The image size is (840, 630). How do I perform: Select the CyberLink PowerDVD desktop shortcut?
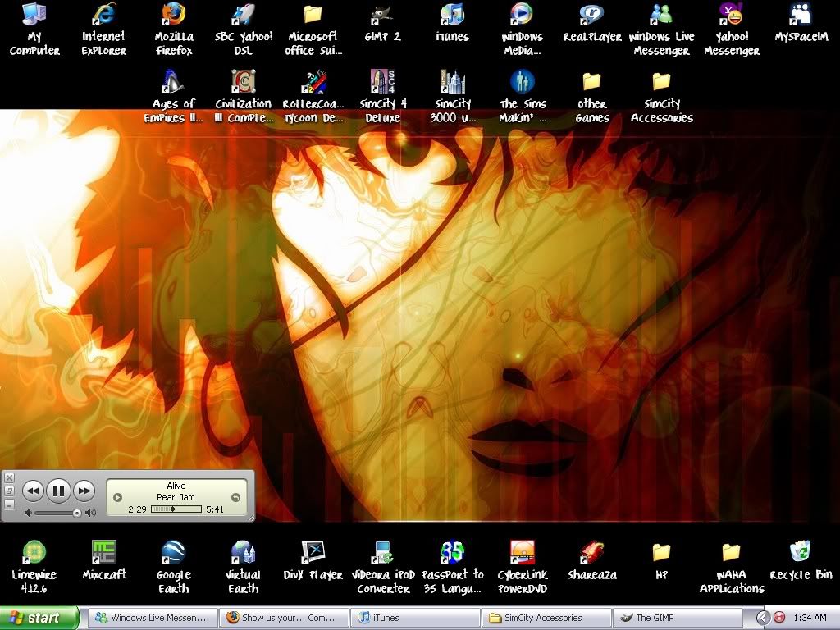click(x=523, y=567)
